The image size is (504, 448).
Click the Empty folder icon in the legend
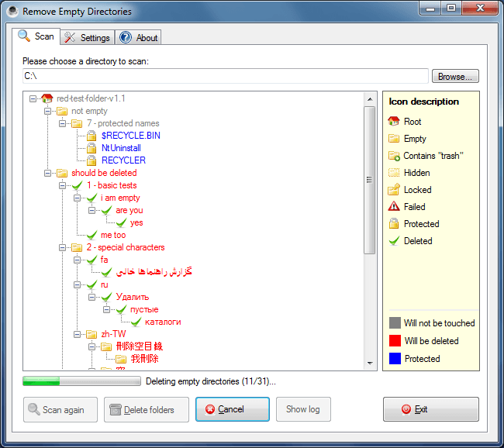394,139
